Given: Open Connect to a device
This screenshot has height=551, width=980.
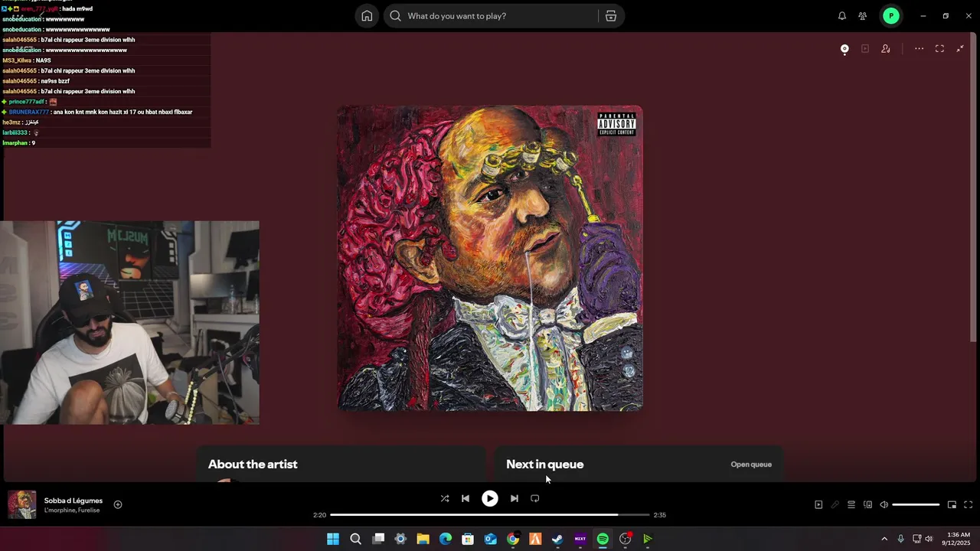Looking at the screenshot, I should pyautogui.click(x=868, y=505).
